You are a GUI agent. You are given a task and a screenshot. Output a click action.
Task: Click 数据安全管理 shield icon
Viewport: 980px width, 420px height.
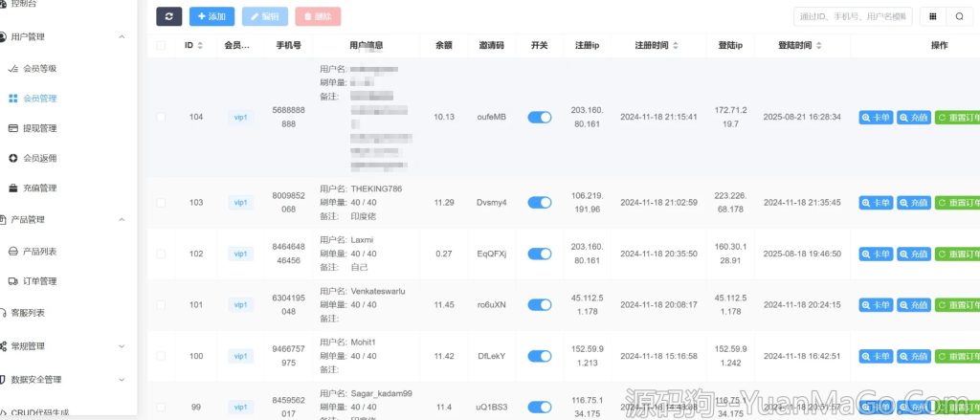click(x=3, y=380)
